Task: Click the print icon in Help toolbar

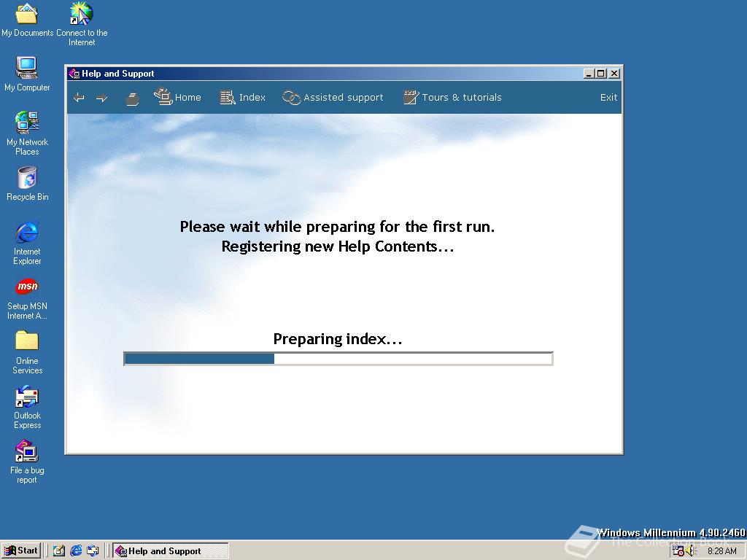Action: click(133, 98)
